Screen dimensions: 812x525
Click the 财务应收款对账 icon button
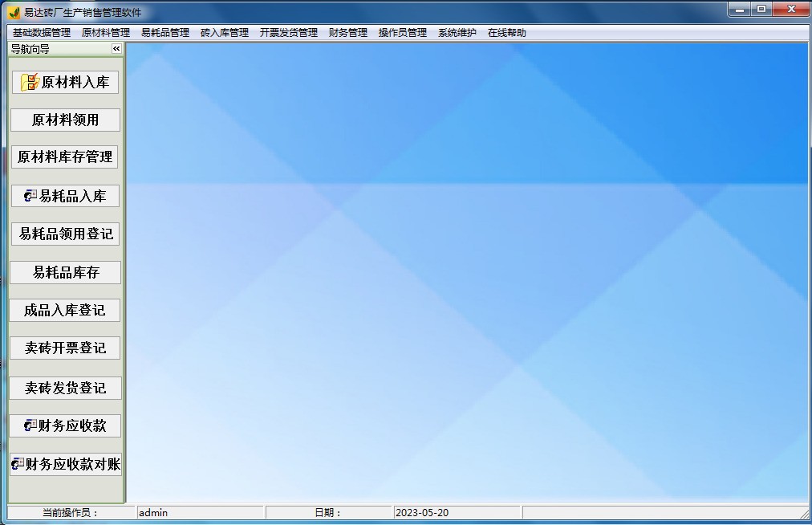65,464
